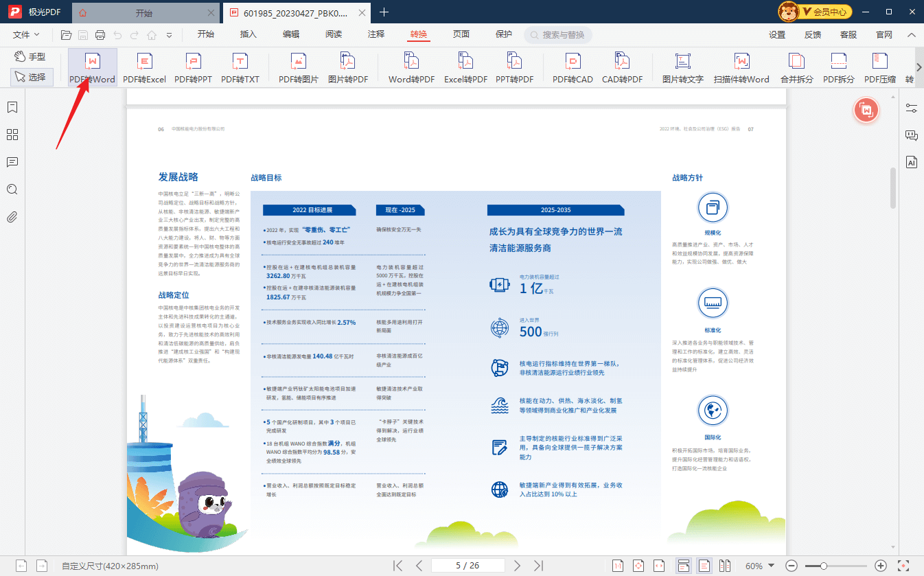Click the 设置 settings link

coord(777,34)
